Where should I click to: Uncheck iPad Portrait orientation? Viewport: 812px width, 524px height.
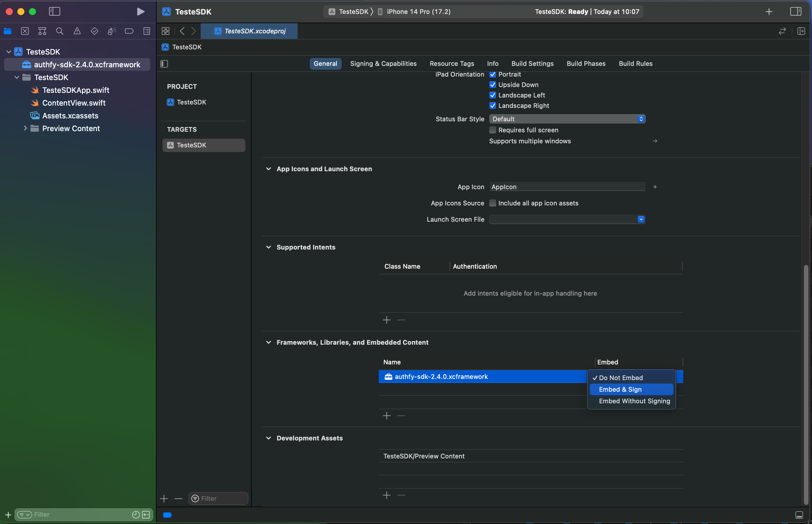[x=492, y=75]
